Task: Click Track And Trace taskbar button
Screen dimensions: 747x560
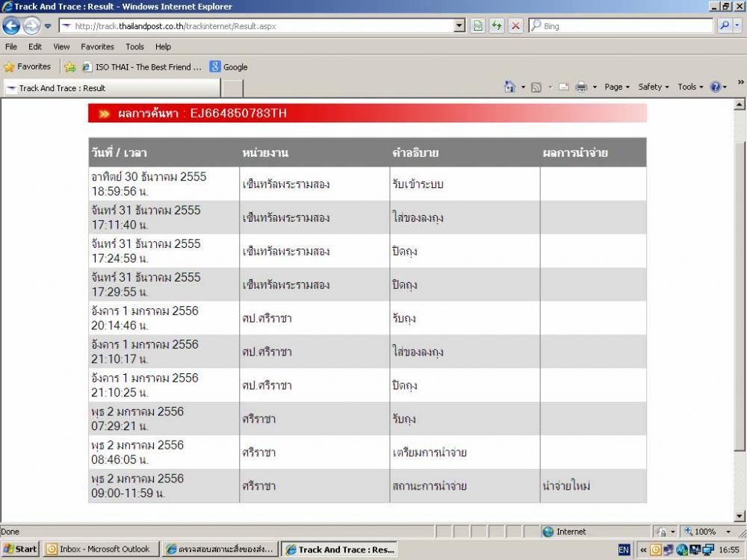Action: [x=340, y=550]
